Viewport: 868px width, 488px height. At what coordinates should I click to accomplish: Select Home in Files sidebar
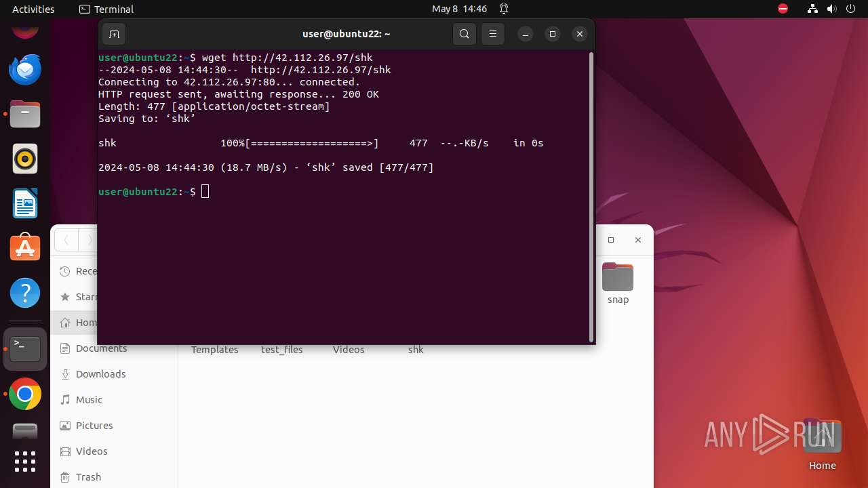75,323
